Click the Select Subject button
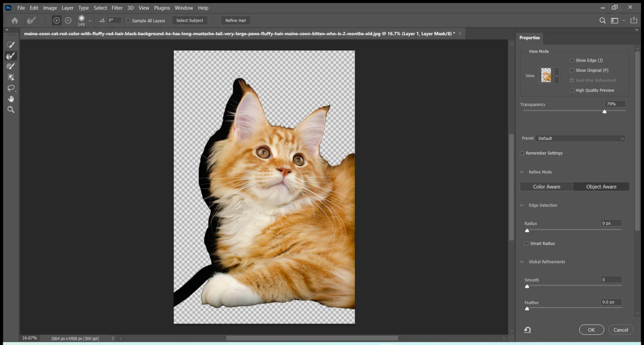 pos(190,21)
